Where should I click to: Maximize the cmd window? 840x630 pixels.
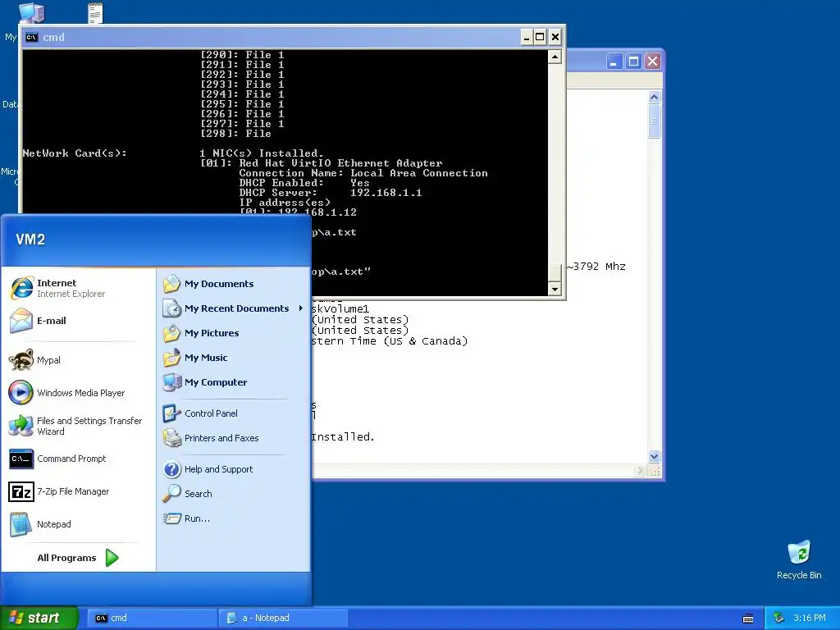tap(540, 37)
